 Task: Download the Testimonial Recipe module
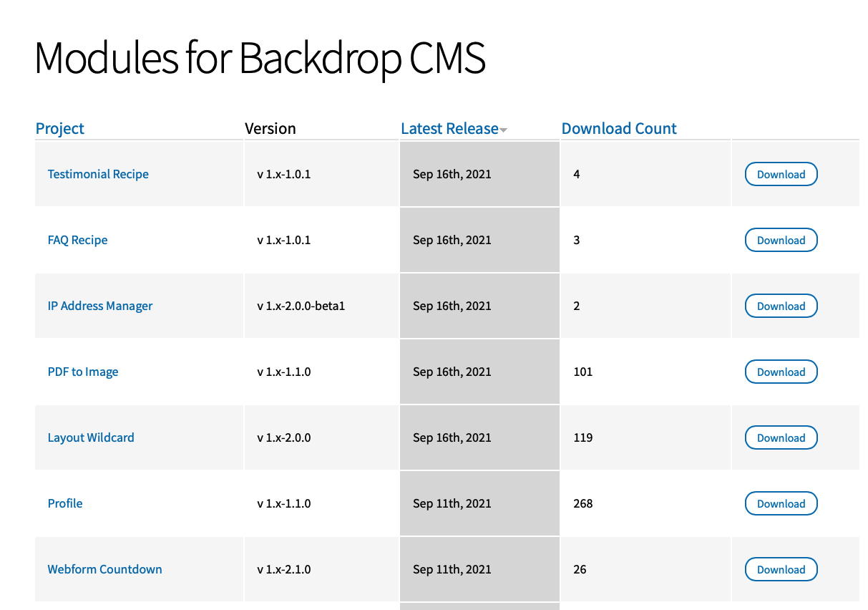[781, 174]
